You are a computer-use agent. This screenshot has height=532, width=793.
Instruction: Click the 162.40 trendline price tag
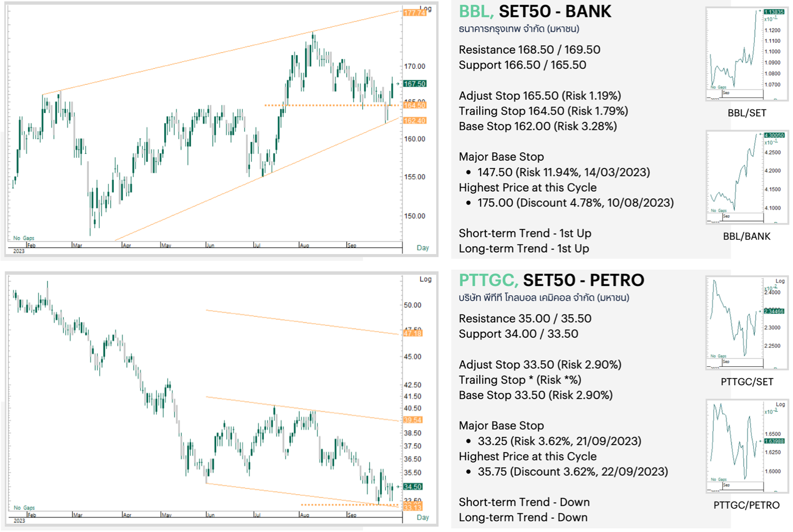415,121
